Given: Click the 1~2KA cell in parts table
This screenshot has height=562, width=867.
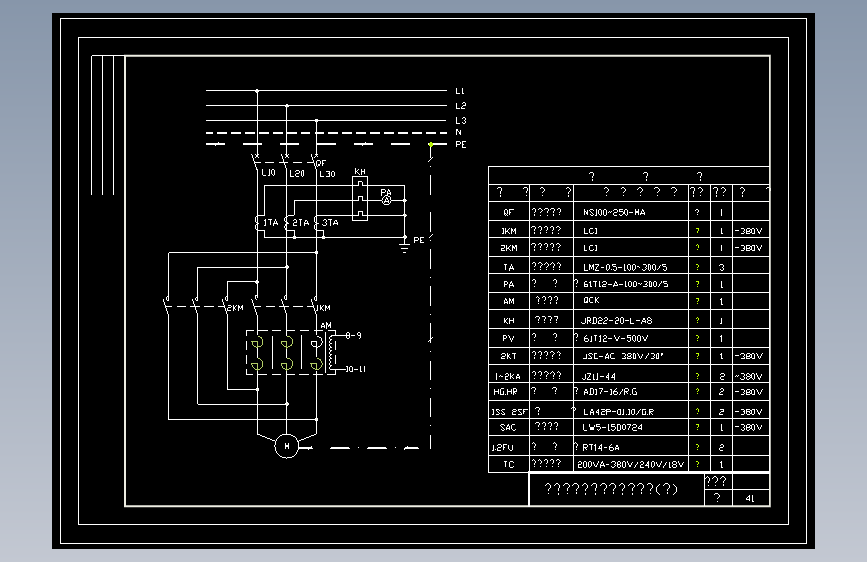Looking at the screenshot, I should click(508, 376).
